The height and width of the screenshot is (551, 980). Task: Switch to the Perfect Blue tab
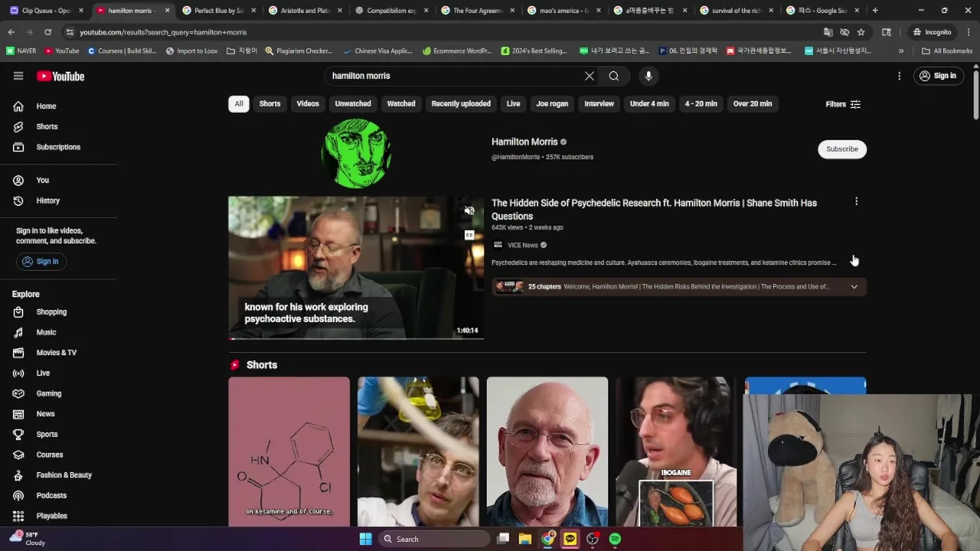tap(218, 11)
